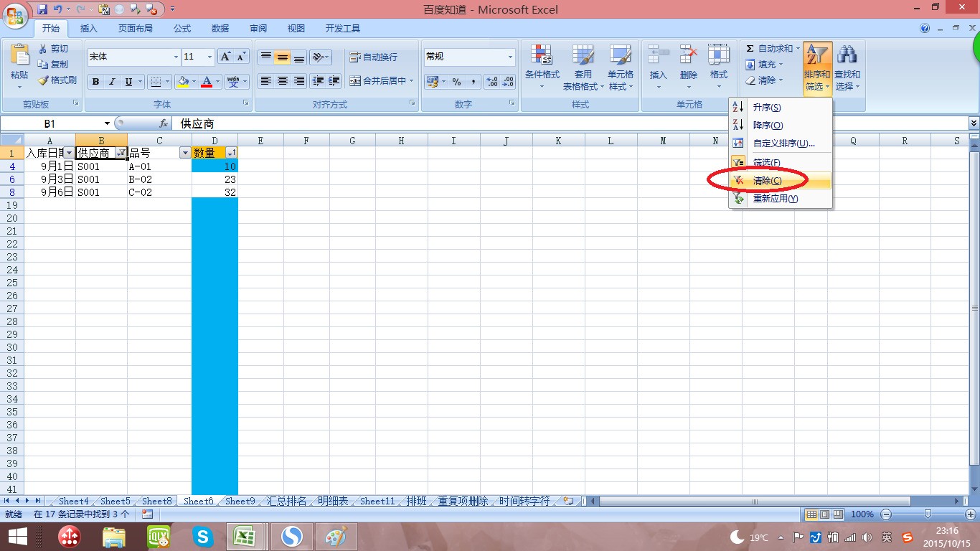Switch to the 数据 ribbon tab

[x=220, y=29]
